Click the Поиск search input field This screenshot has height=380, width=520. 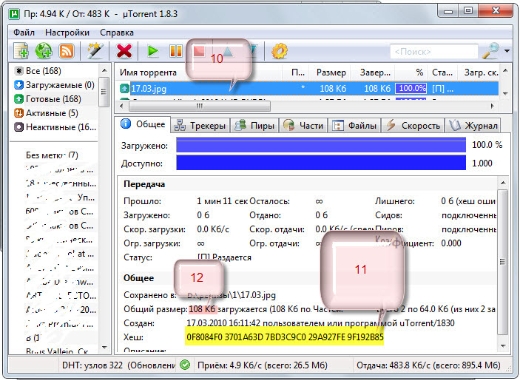[x=434, y=52]
